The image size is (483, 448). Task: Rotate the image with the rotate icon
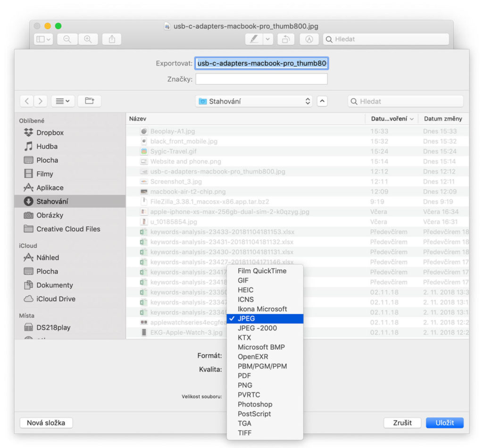click(x=287, y=39)
